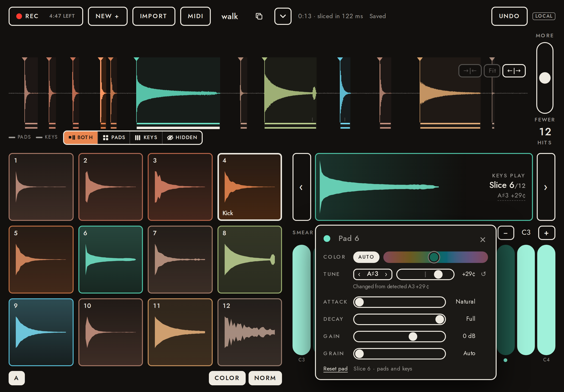Click the NEW + button
Viewport: 564px width, 392px height.
[108, 16]
